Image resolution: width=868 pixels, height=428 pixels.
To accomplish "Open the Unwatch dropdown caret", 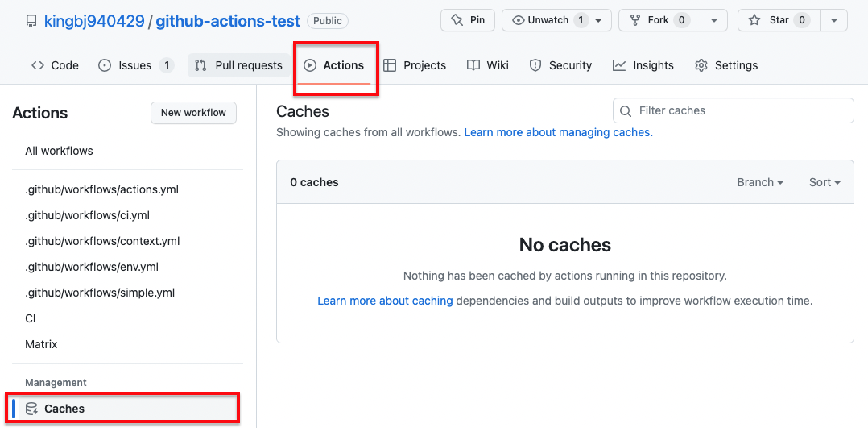I will point(598,20).
